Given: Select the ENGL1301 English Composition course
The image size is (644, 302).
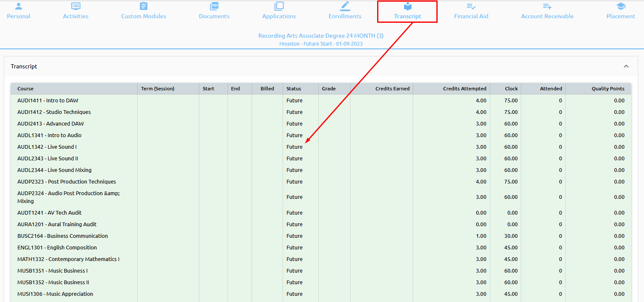Looking at the screenshot, I should [57, 247].
